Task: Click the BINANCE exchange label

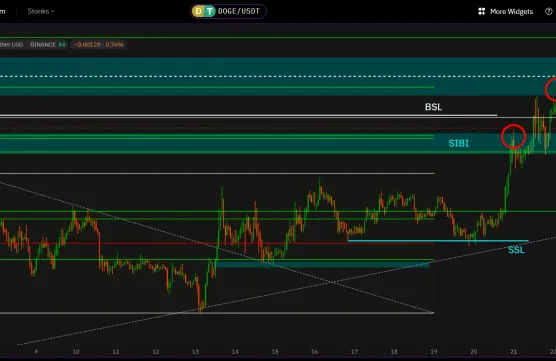Action: 43,45
